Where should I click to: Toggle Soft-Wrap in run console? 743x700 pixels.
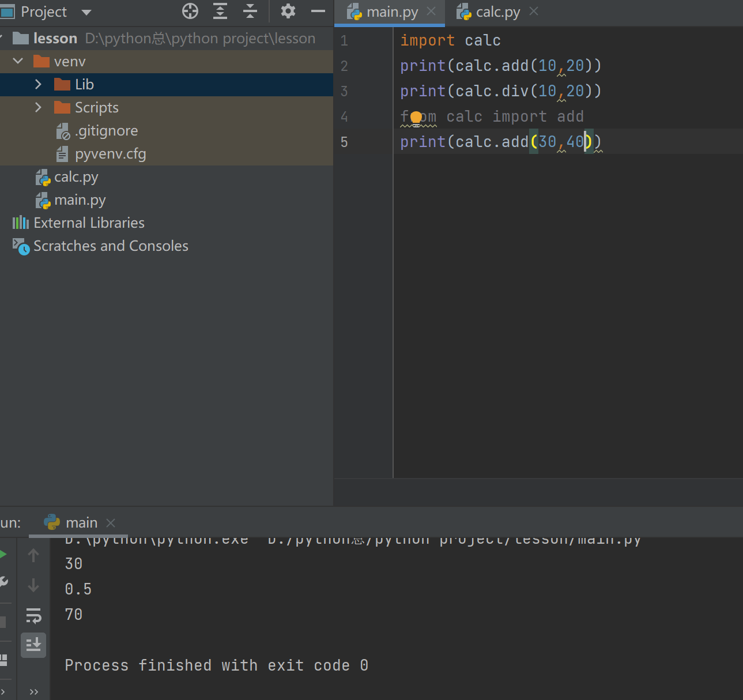(x=33, y=616)
